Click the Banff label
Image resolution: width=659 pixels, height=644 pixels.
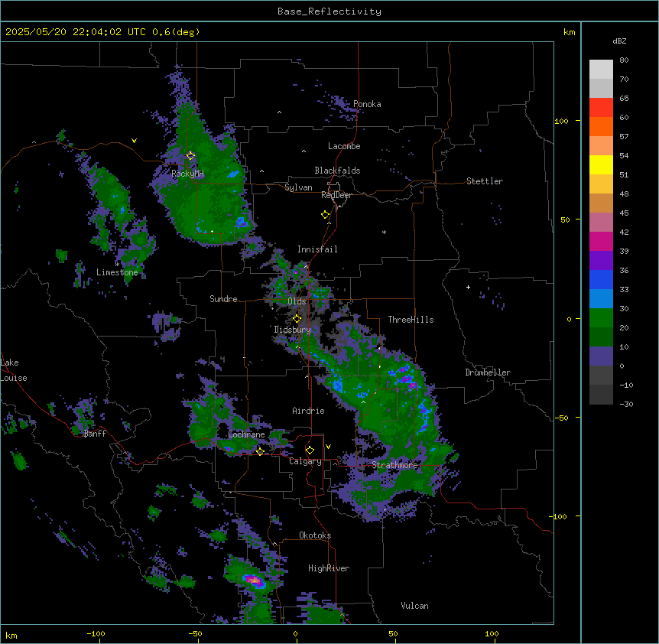click(x=95, y=434)
